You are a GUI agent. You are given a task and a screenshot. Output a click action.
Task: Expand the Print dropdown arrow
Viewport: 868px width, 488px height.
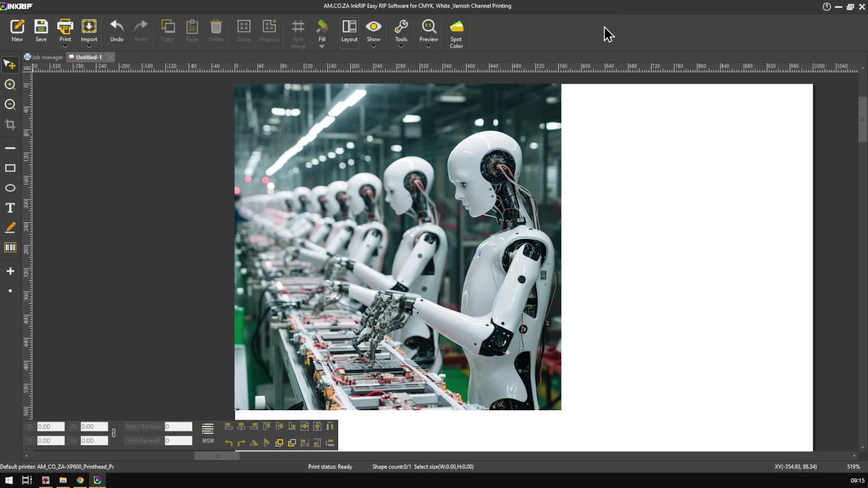coord(65,46)
